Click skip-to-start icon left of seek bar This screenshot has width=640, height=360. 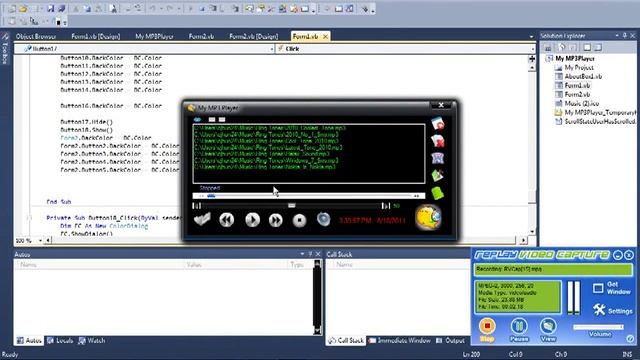[x=196, y=206]
